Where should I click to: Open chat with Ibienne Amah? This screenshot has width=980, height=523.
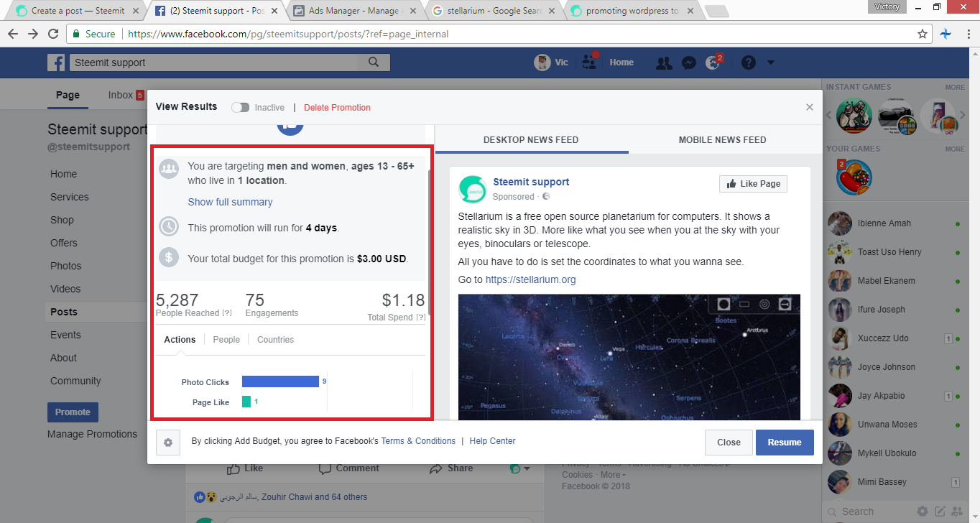896,223
